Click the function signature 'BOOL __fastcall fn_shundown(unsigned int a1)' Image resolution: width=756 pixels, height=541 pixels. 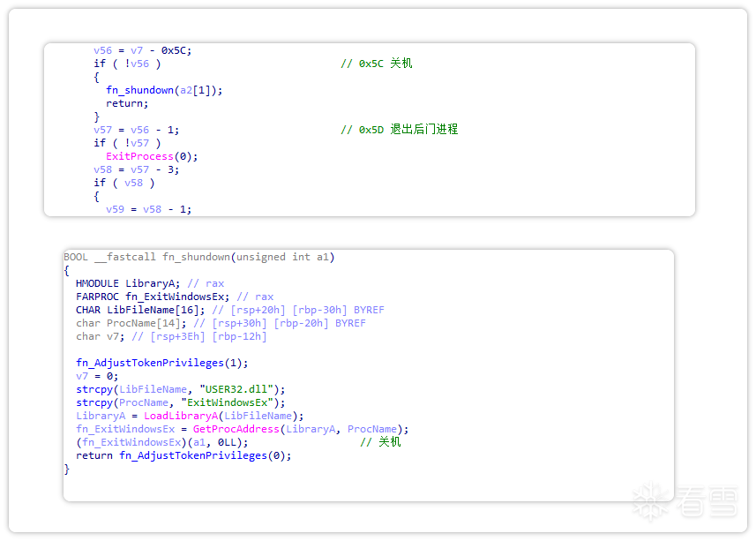pos(198,257)
